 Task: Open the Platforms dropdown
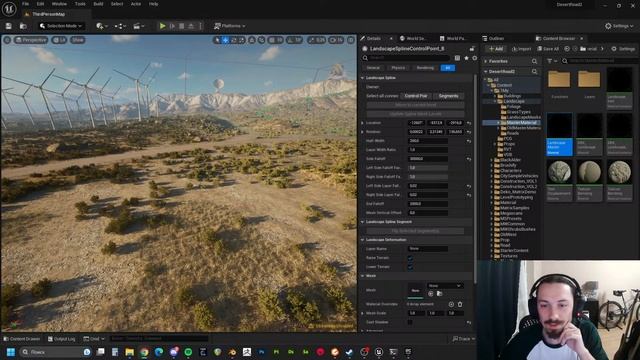(x=230, y=26)
